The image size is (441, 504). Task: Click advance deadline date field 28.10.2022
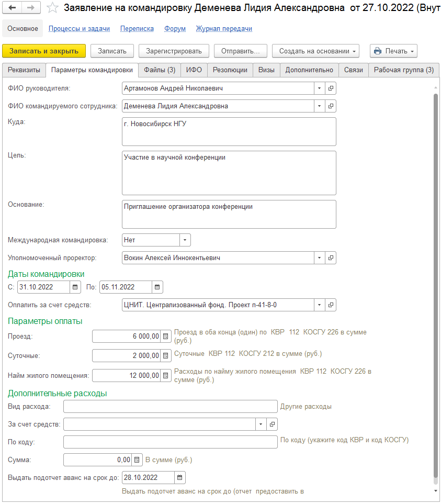click(x=148, y=478)
